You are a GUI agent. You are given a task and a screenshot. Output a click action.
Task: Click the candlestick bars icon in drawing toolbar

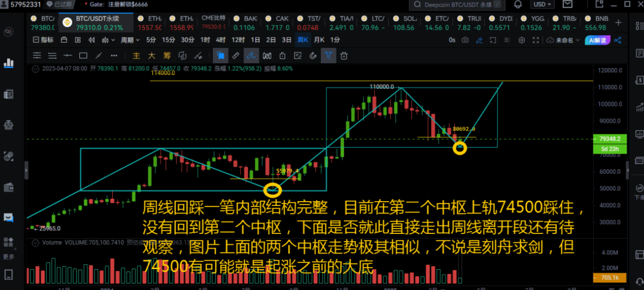[267, 55]
